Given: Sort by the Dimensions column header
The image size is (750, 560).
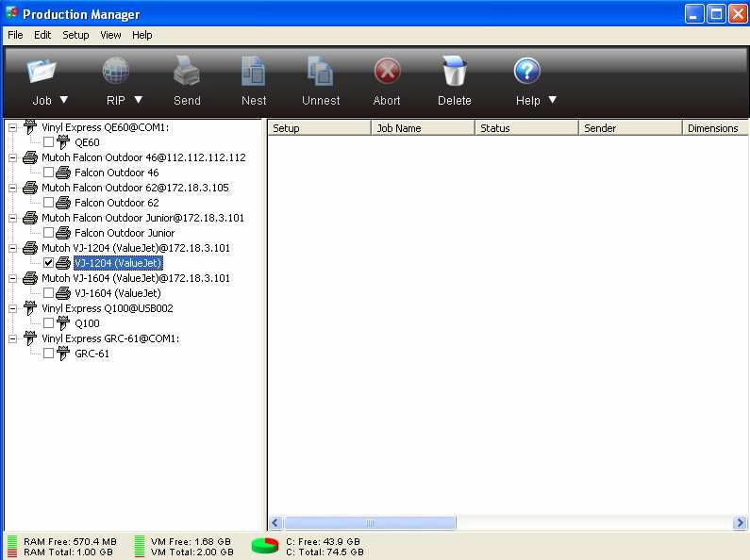Looking at the screenshot, I should tap(715, 128).
